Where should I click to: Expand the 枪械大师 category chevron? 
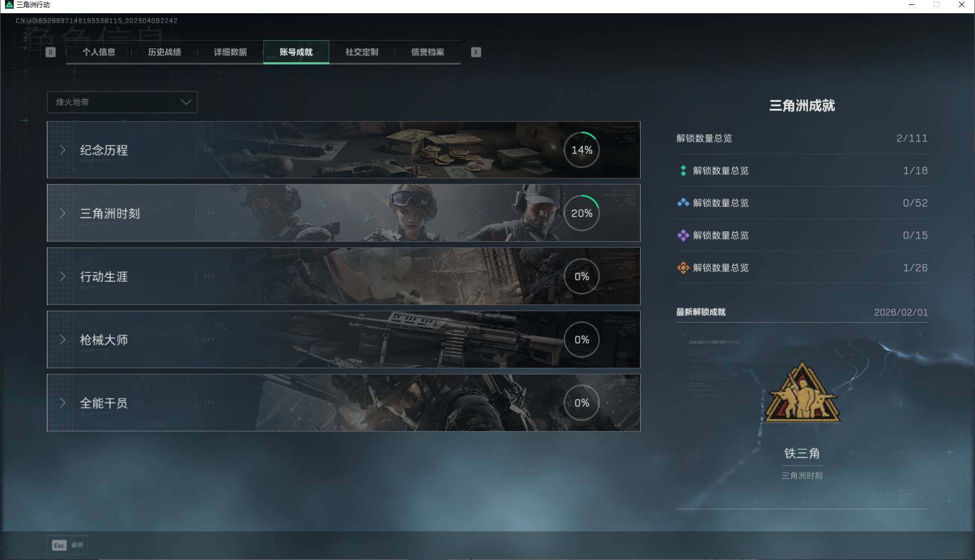(x=62, y=340)
